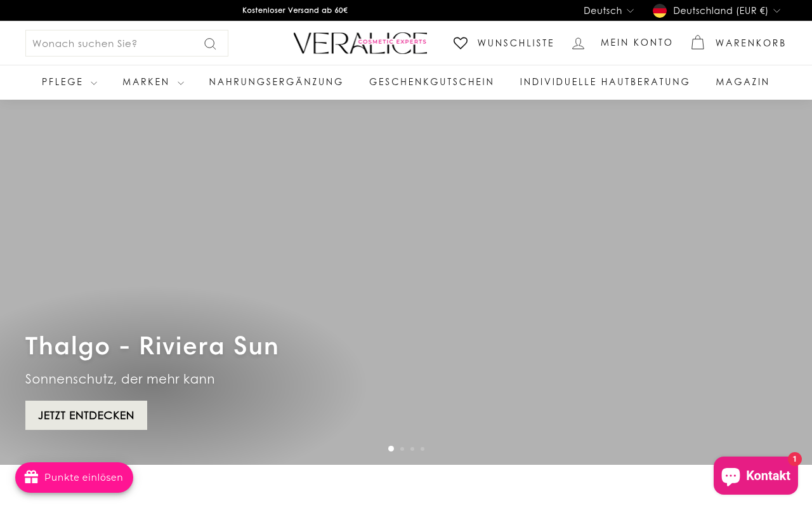812x508 pixels.
Task: Click the search magnifier icon
Action: (x=210, y=44)
